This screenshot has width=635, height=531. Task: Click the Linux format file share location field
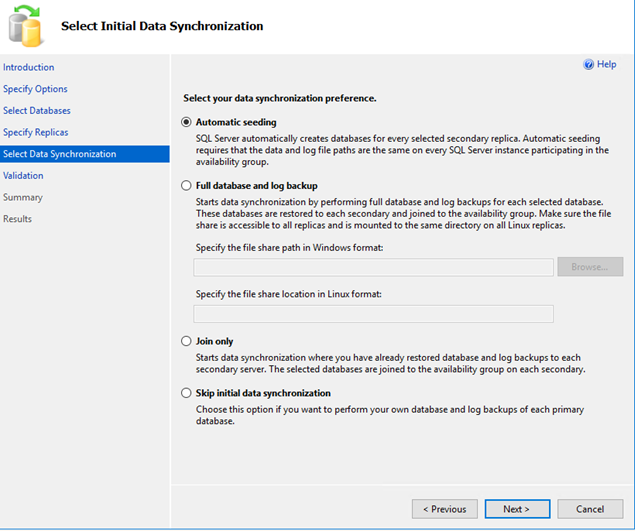[x=373, y=314]
